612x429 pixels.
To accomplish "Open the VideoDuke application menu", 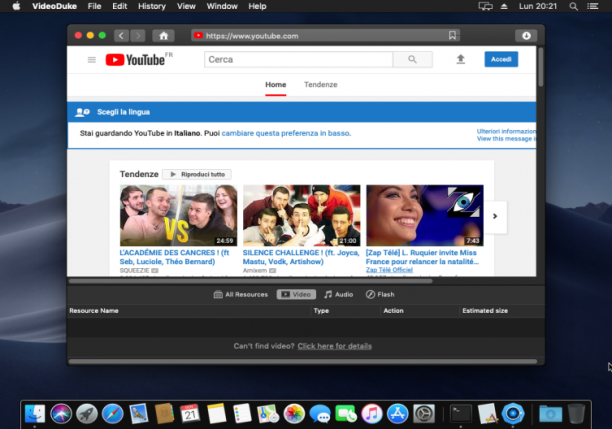I will (x=54, y=6).
